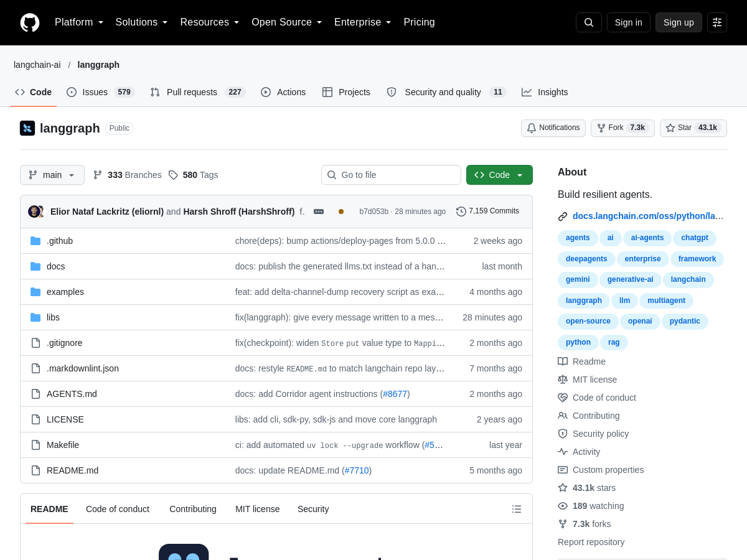The width and height of the screenshot is (747, 560).
Task: Expand the Platform menu
Action: coord(79,22)
